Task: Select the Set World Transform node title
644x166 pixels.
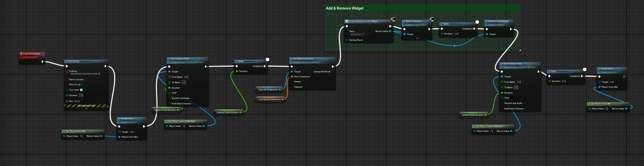Action: pos(303,59)
